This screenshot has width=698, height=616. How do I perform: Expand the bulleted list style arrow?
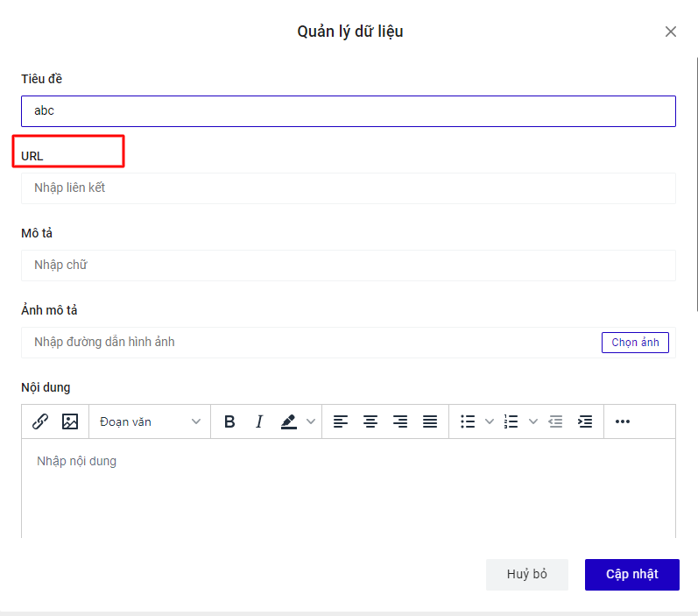490,421
